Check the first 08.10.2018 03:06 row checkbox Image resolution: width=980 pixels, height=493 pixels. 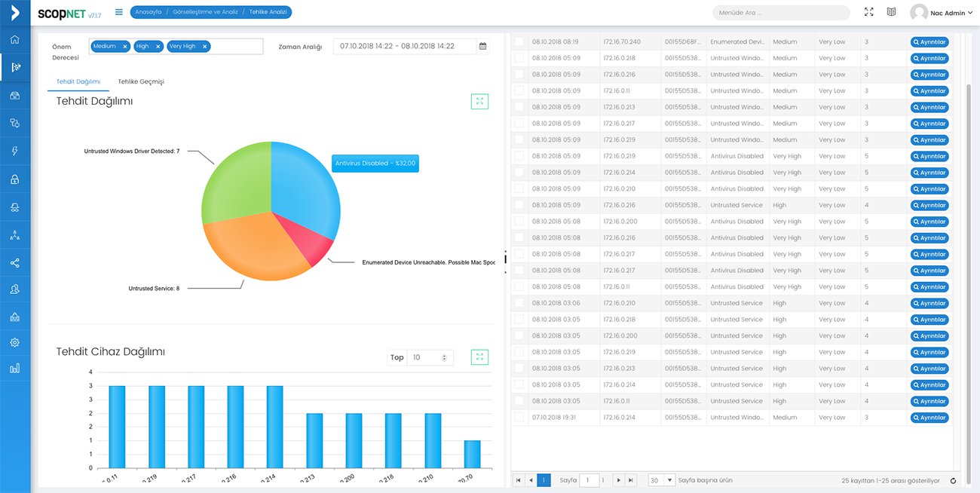coord(519,303)
